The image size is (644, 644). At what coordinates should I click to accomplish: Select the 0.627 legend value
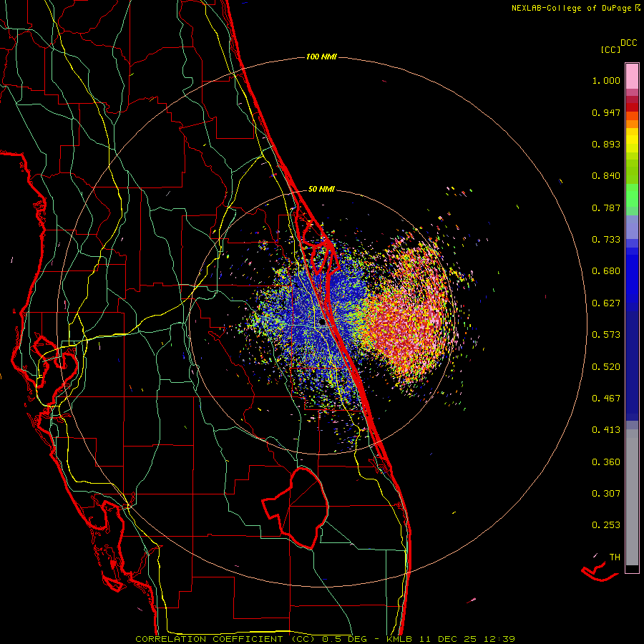pyautogui.click(x=606, y=303)
